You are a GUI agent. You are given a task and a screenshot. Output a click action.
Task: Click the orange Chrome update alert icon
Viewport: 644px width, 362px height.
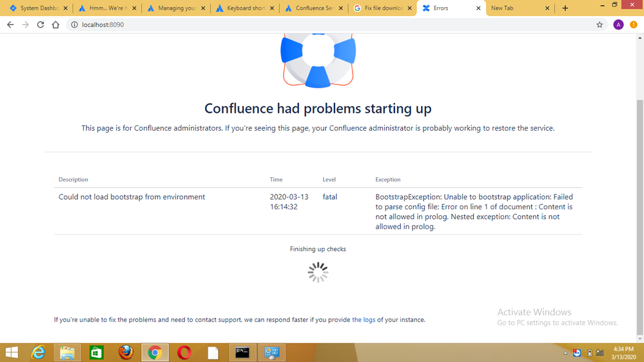point(634,24)
